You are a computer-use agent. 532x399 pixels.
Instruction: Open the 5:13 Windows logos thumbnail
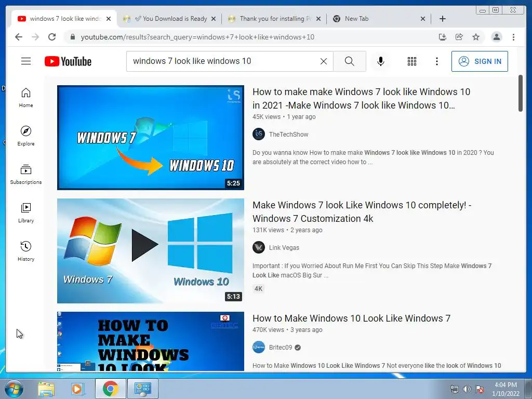(150, 251)
